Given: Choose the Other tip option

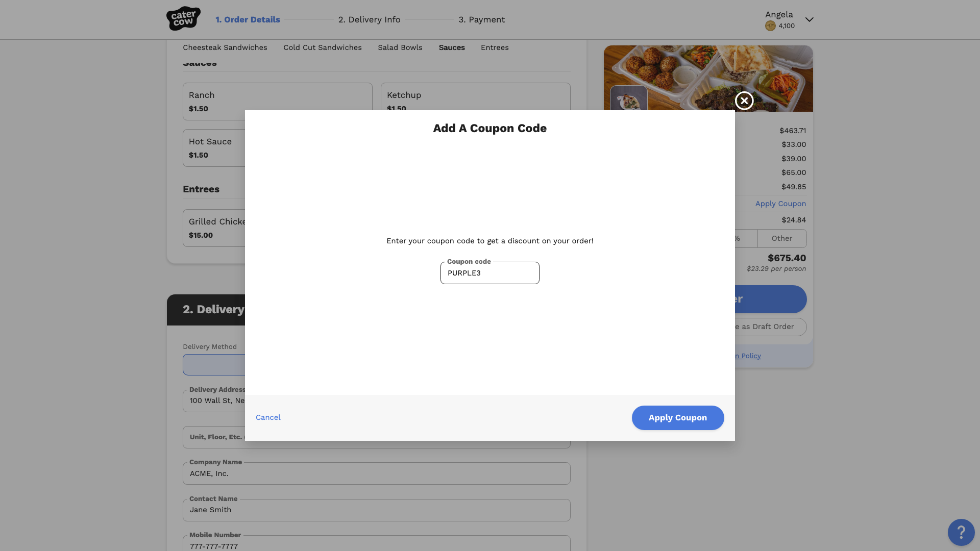Looking at the screenshot, I should [x=782, y=238].
